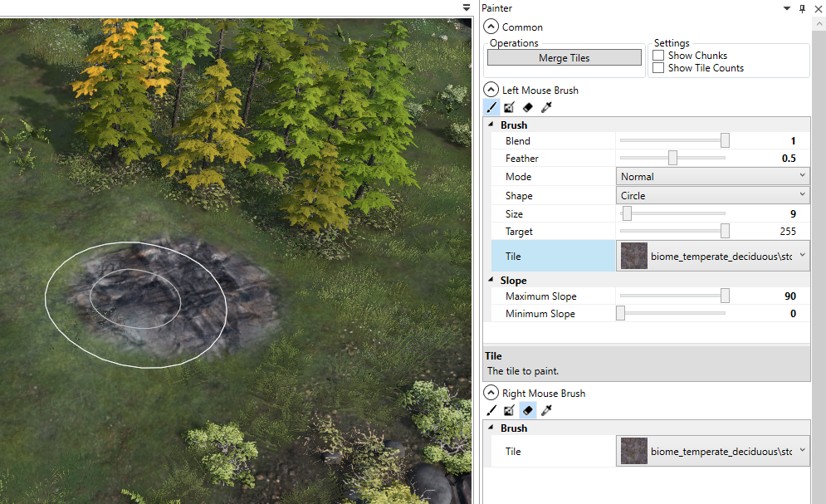The image size is (826, 504).
Task: Open the Mode dropdown set to Normal
Action: [713, 176]
